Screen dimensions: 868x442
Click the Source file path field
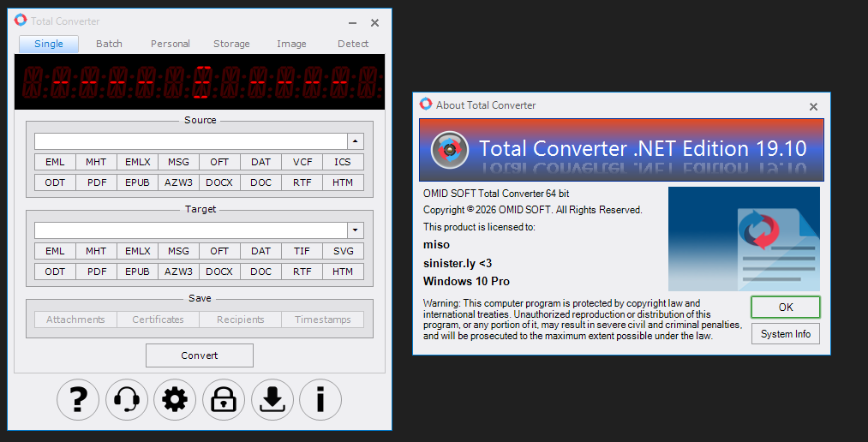click(x=191, y=141)
